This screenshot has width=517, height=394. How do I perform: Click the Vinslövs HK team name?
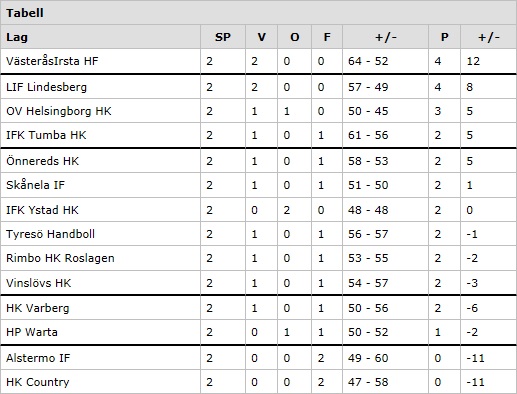coord(39,283)
